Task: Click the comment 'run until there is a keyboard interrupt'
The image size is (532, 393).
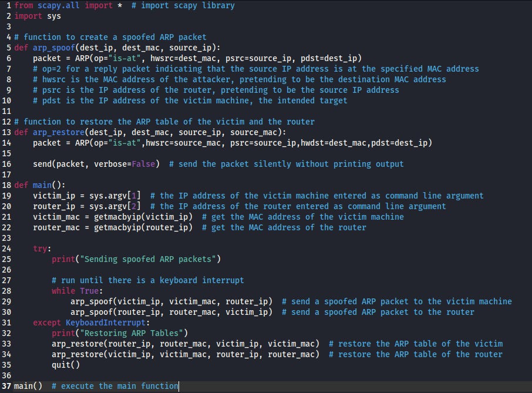Action: (x=148, y=280)
